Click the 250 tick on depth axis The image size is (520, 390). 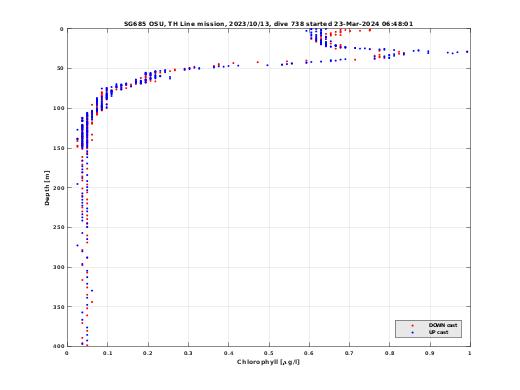pos(58,227)
